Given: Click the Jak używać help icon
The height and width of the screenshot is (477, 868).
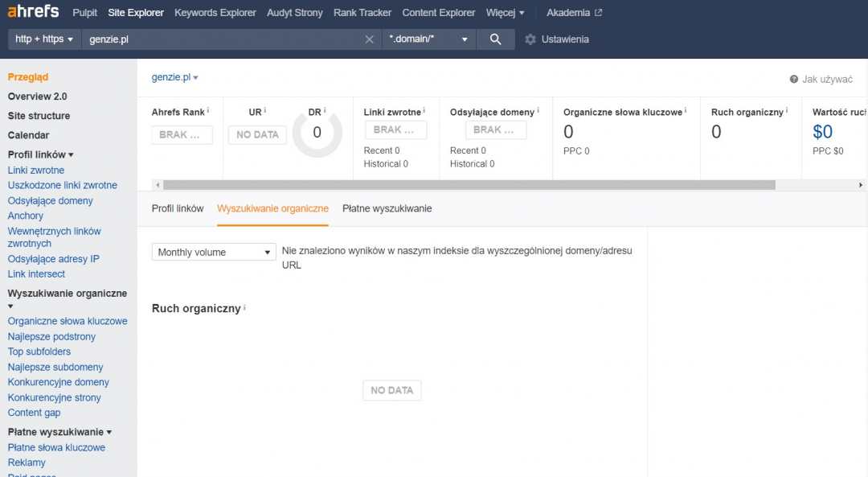Looking at the screenshot, I should [794, 80].
